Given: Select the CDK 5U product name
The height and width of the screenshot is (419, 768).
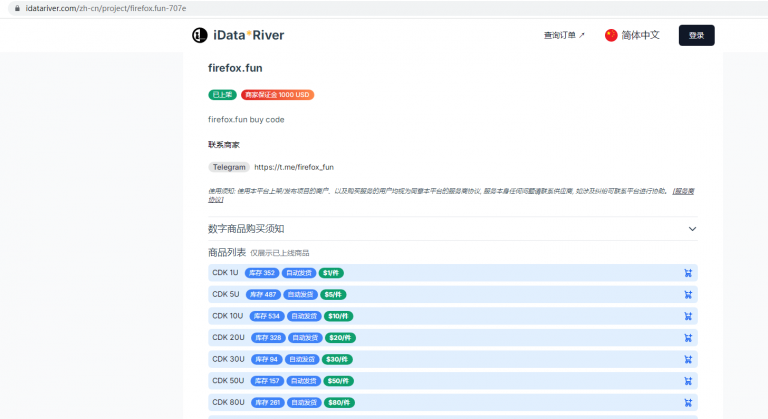Looking at the screenshot, I should tap(226, 294).
